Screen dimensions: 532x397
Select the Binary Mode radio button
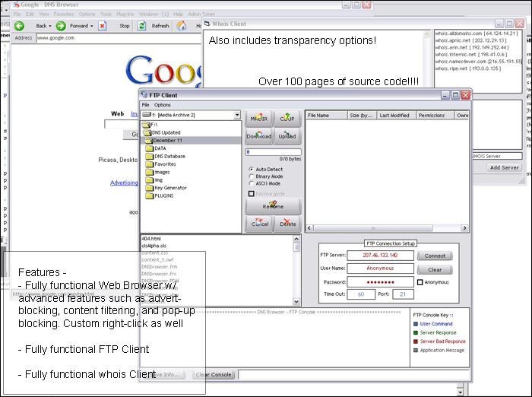[252, 176]
